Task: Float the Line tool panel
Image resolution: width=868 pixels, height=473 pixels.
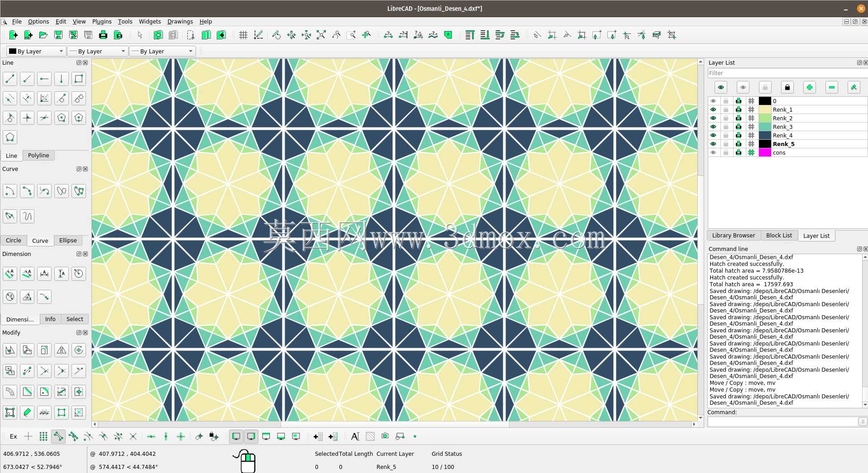Action: (x=79, y=62)
